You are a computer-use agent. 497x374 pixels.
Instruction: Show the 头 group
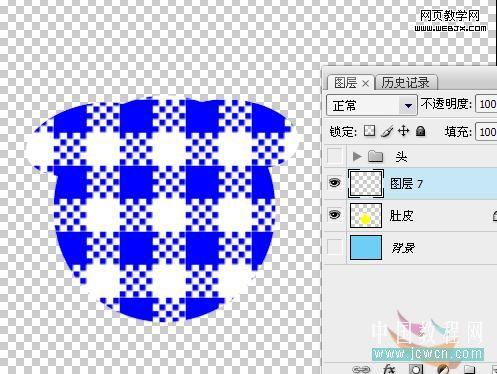pos(335,156)
